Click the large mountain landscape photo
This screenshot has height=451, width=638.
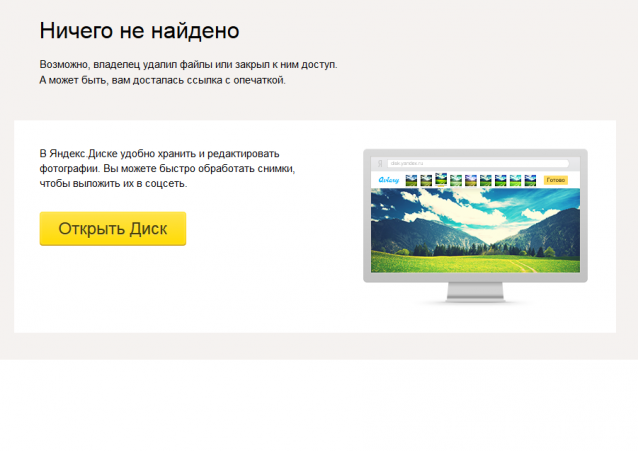[475, 230]
